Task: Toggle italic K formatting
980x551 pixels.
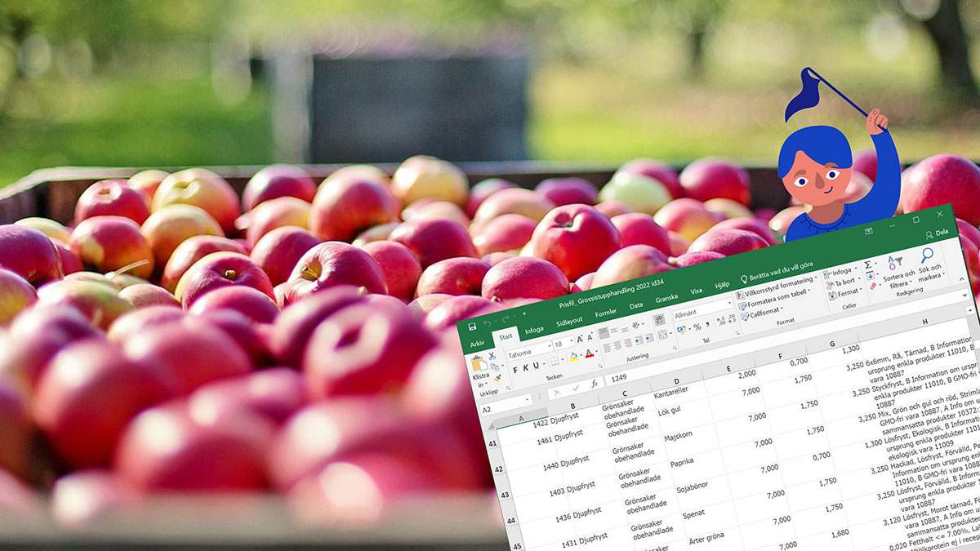Action: point(525,367)
